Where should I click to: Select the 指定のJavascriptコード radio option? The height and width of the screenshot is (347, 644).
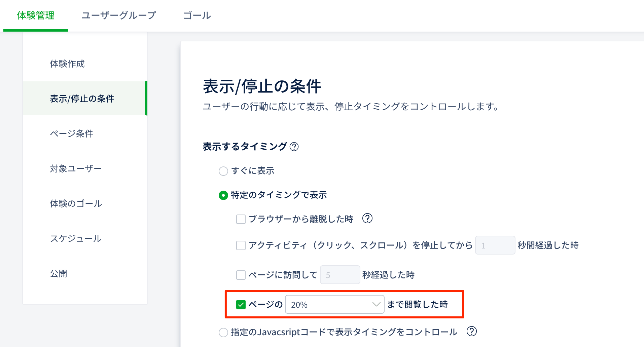[223, 333]
